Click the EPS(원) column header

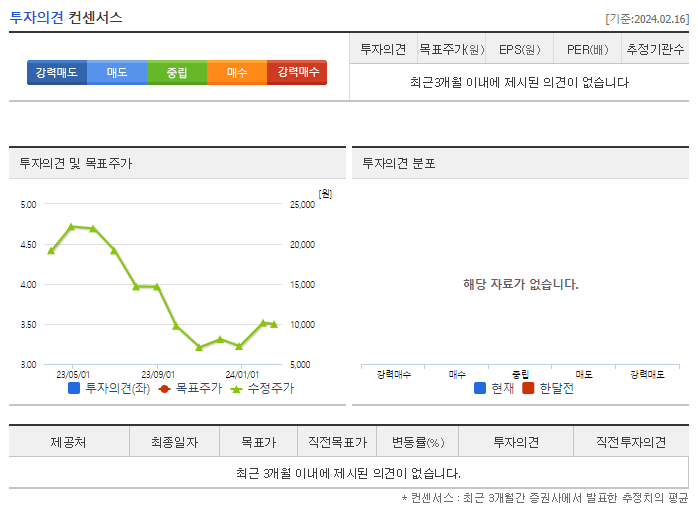tap(519, 49)
